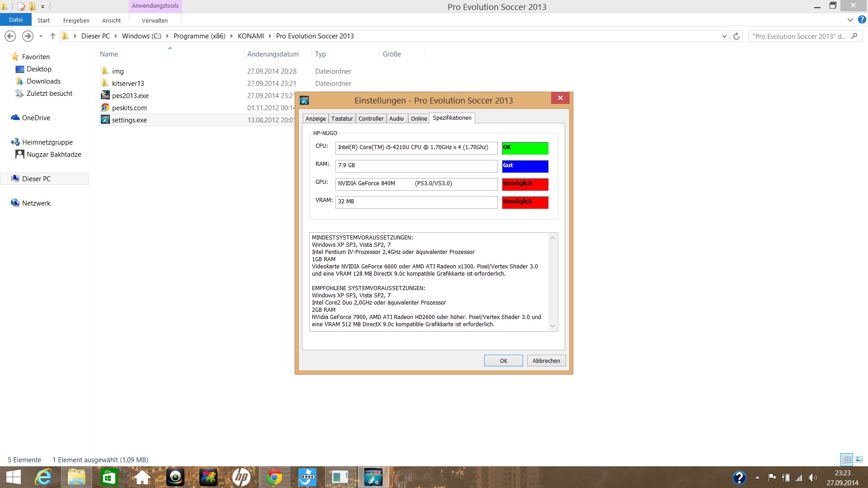Open the recent locations dropdown arrow
The height and width of the screenshot is (488, 868).
tap(41, 36)
